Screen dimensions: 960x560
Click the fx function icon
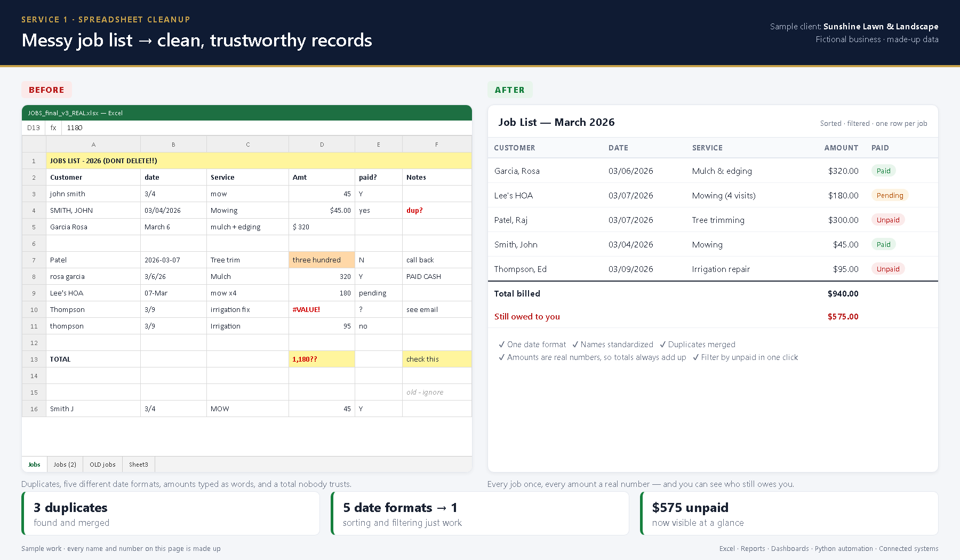pyautogui.click(x=53, y=128)
